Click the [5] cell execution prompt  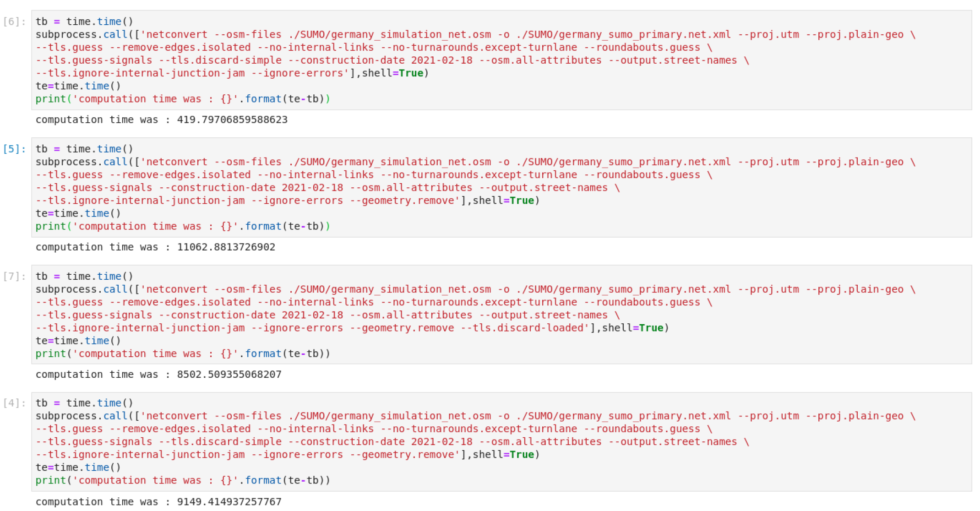(14, 149)
